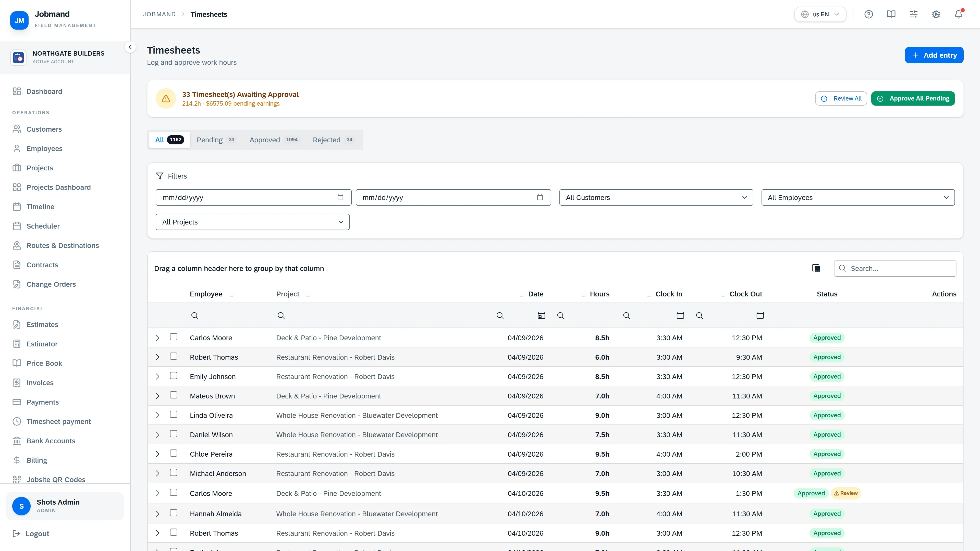Select the All timesheets tab

(x=169, y=140)
